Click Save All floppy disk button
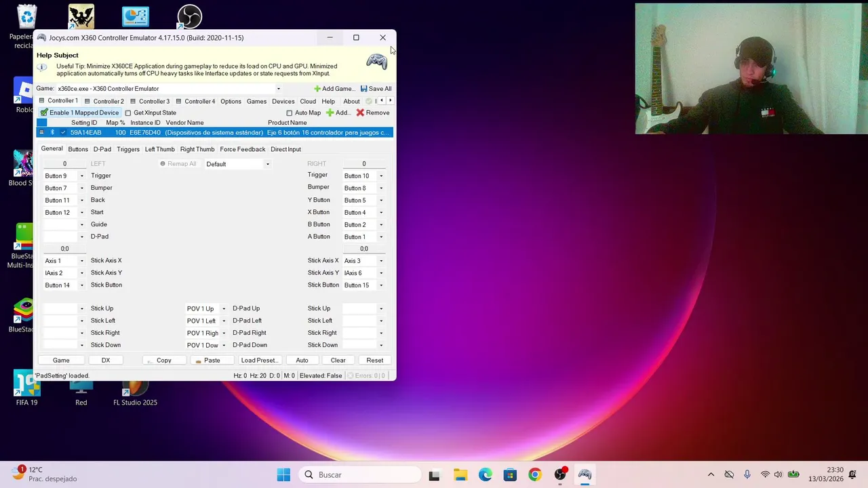Screen dimensions: 868x488 pos(376,89)
